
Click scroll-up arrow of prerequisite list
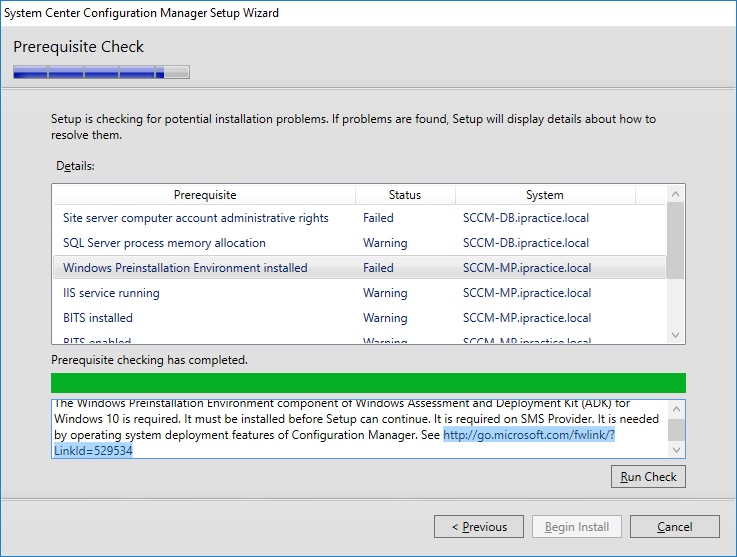tap(675, 194)
